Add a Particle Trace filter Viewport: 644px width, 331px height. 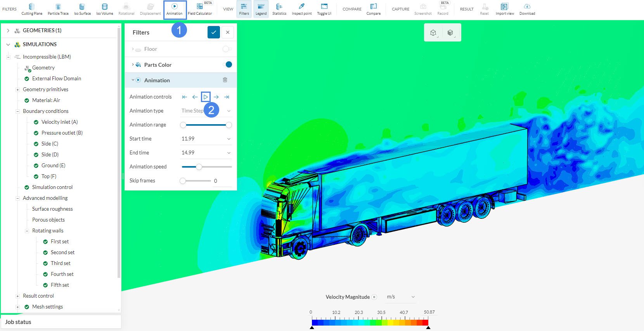(58, 9)
